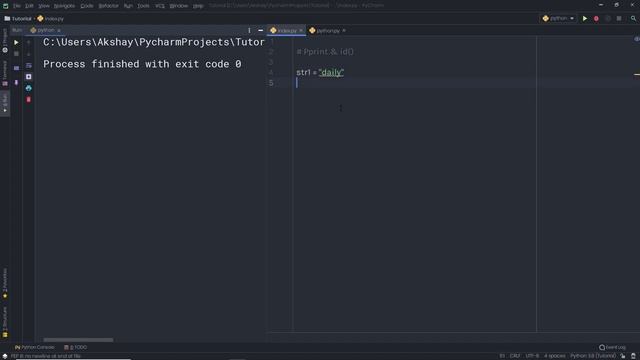Open the File menu

pos(17,6)
